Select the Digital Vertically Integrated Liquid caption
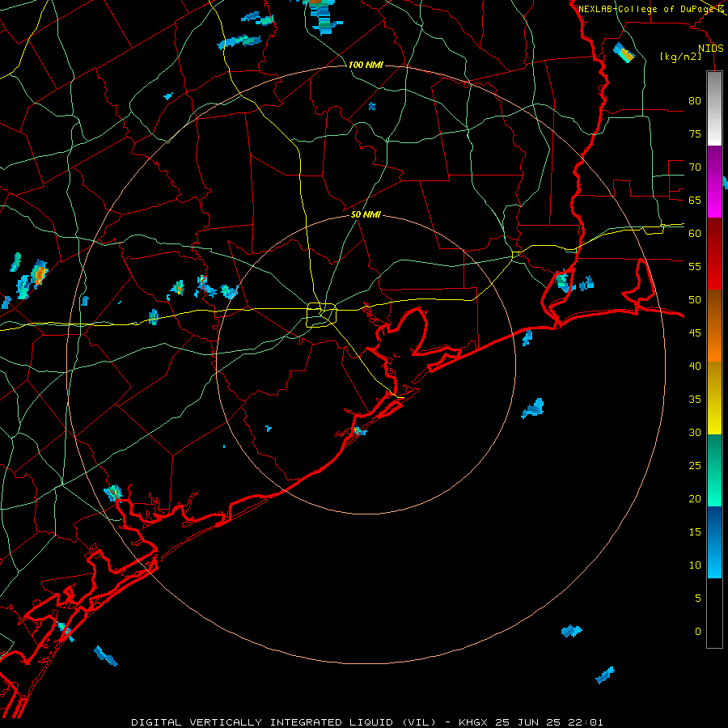The image size is (728, 728). pyautogui.click(x=366, y=722)
